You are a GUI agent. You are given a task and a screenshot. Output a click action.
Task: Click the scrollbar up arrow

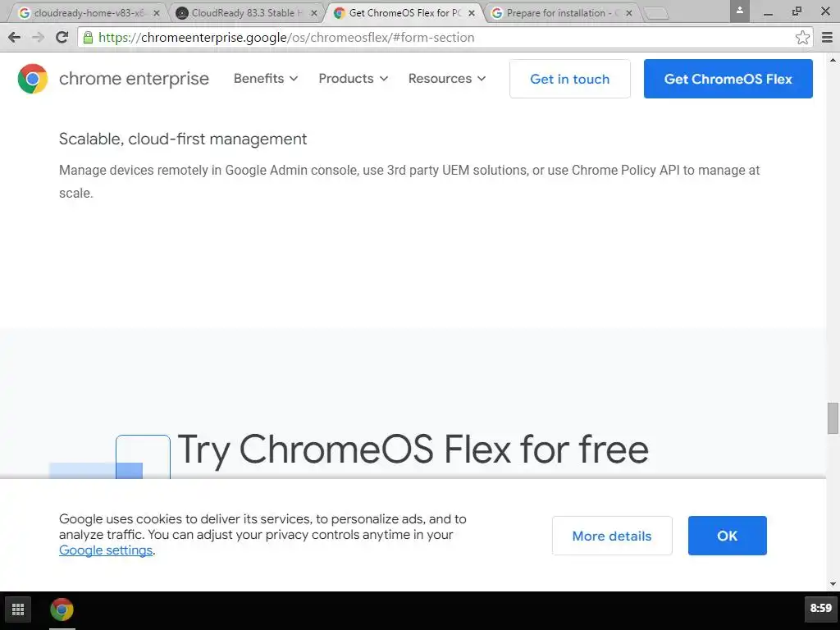pyautogui.click(x=833, y=58)
